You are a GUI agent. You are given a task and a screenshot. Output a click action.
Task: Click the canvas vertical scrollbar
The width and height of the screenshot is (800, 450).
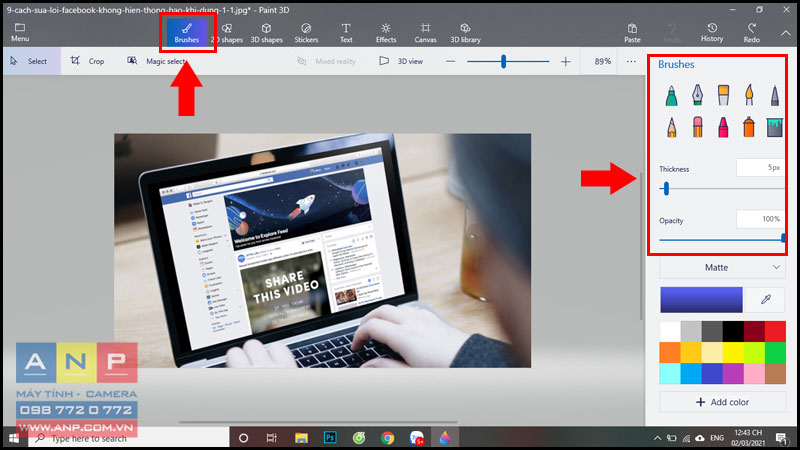coord(641,247)
